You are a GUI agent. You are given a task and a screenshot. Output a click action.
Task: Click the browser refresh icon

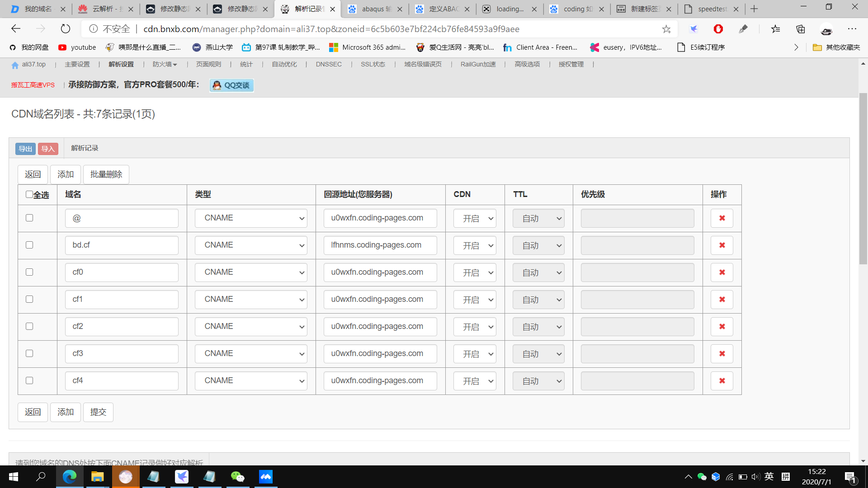(x=66, y=29)
